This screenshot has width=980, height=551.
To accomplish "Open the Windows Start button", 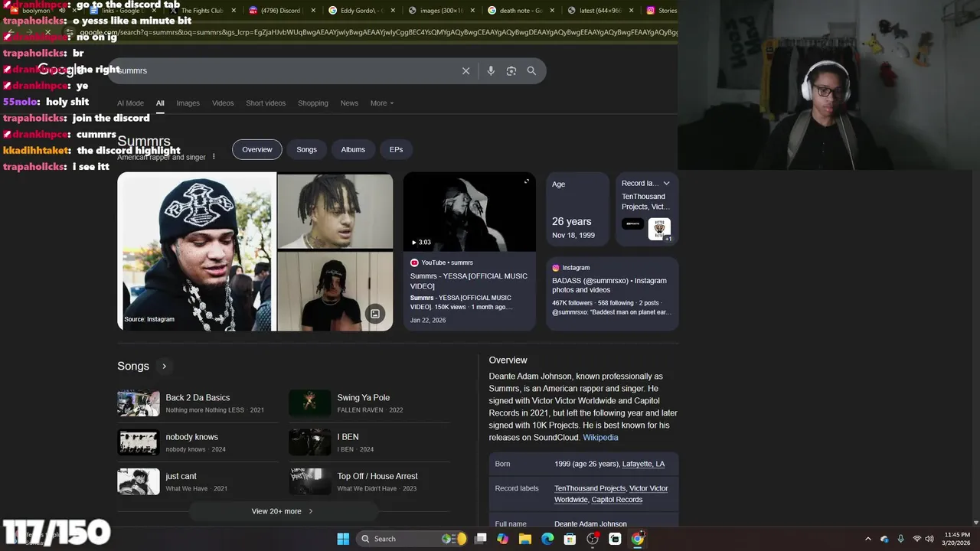I will tap(343, 539).
